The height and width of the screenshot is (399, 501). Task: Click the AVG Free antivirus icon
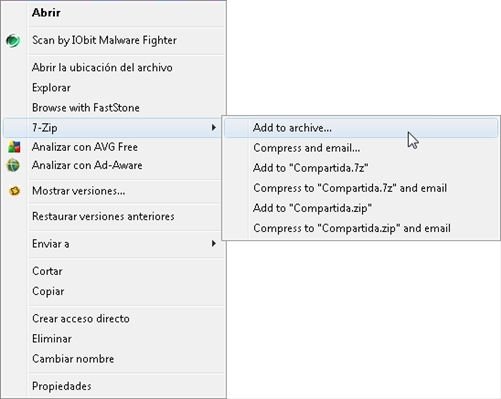(14, 147)
